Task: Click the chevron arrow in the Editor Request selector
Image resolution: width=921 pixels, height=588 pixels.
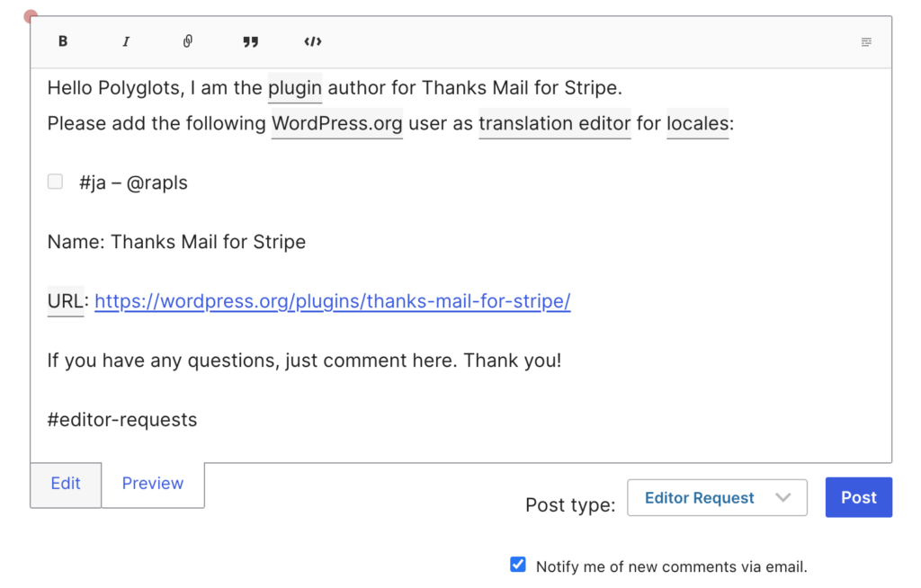Action: 782,497
